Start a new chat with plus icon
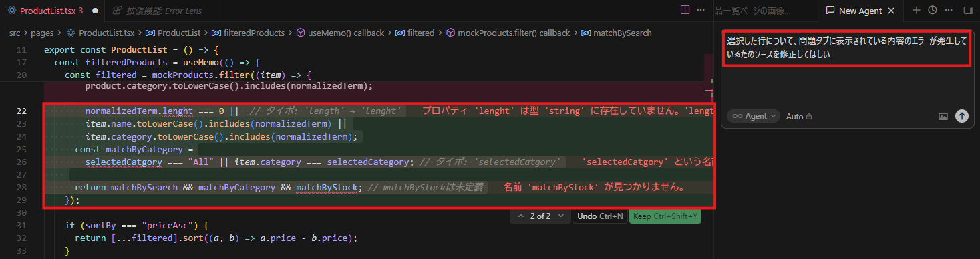The image size is (980, 259). click(917, 11)
